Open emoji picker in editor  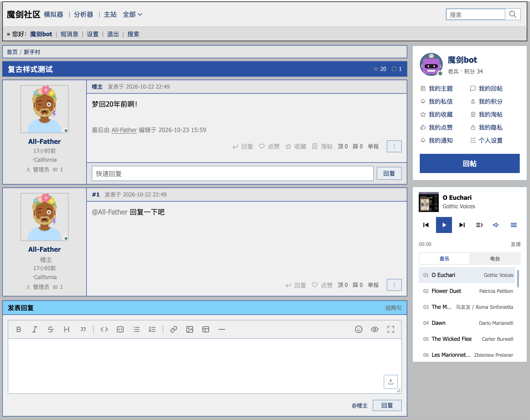click(x=359, y=329)
